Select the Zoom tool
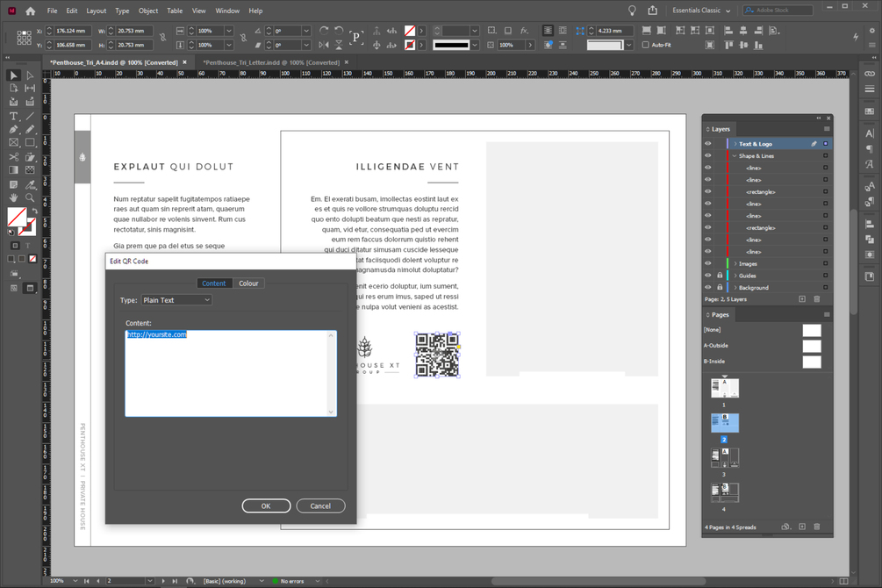This screenshot has width=882, height=588. click(x=30, y=197)
